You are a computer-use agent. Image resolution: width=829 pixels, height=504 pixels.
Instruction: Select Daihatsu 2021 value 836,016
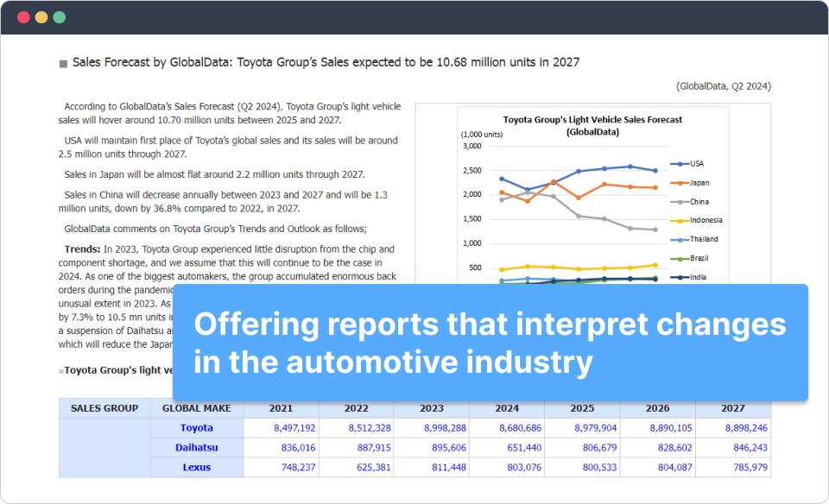click(298, 447)
